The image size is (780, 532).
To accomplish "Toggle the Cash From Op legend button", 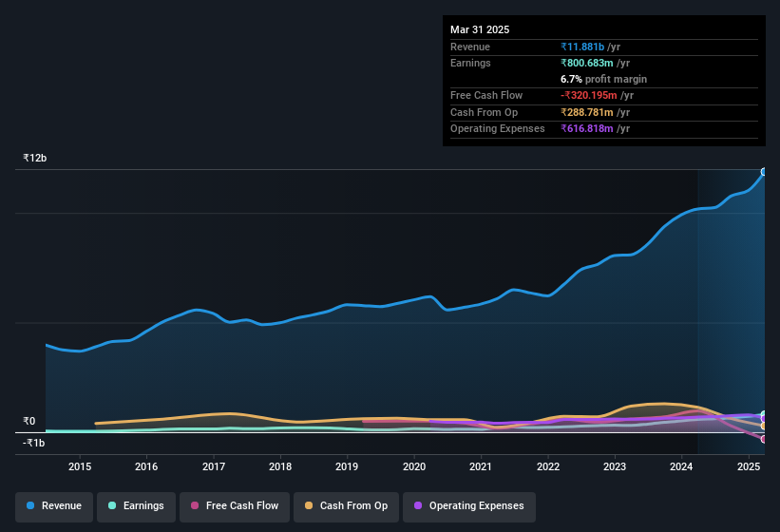I will tap(346, 506).
